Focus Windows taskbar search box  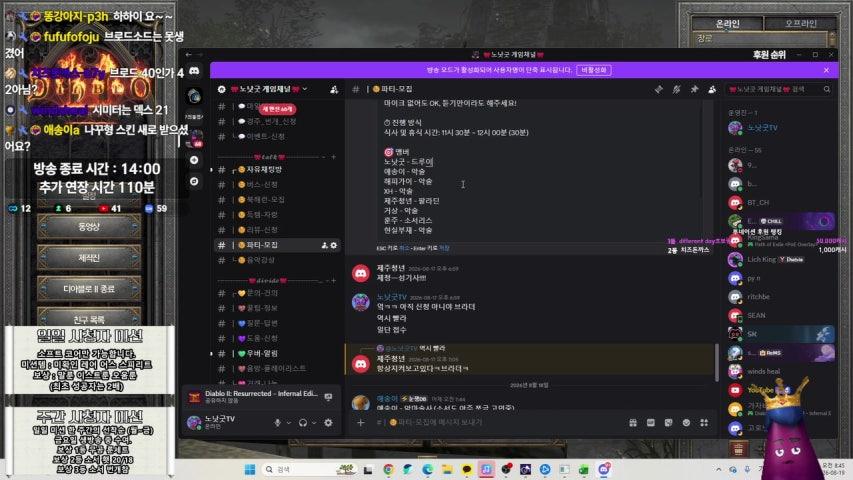310,469
